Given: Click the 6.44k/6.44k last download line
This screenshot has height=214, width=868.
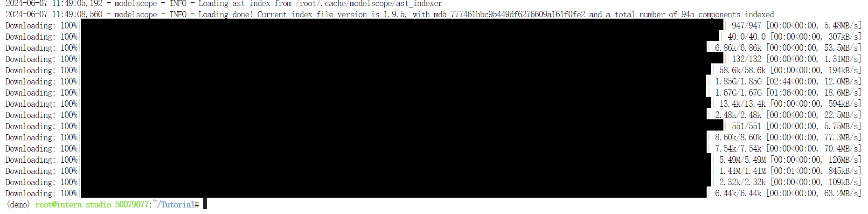Looking at the screenshot, I should click(x=433, y=193).
